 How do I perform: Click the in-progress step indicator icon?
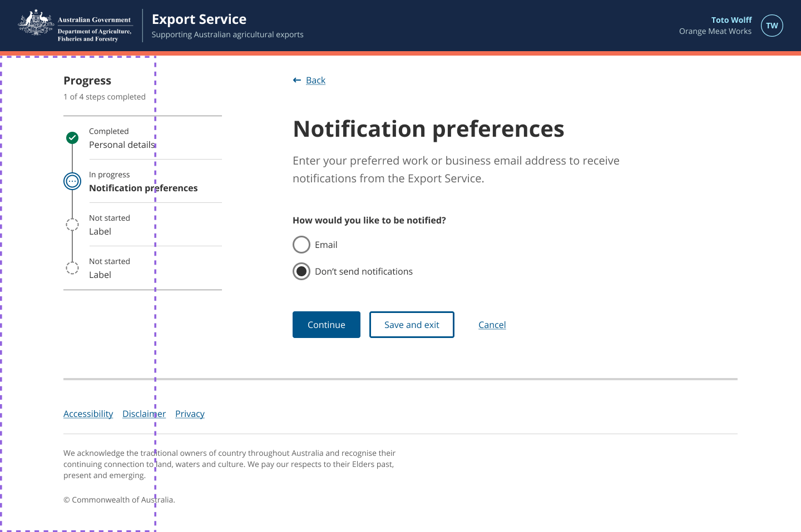72,181
